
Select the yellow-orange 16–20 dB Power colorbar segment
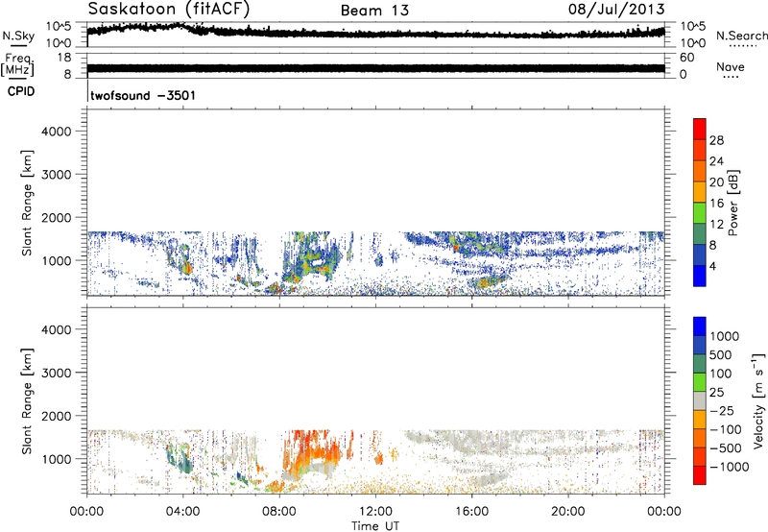pyautogui.click(x=700, y=192)
